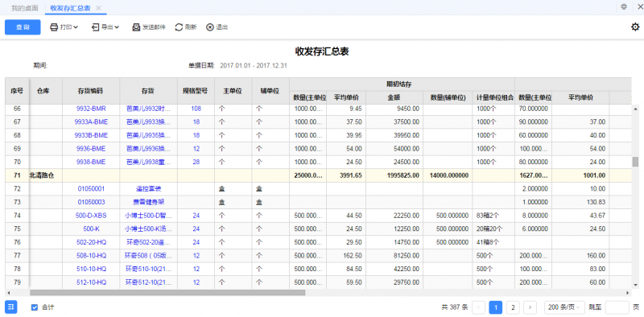Image resolution: width=644 pixels, height=317 pixels.
Task: Open inventory code link 502-20-HQ
Action: tap(91, 242)
